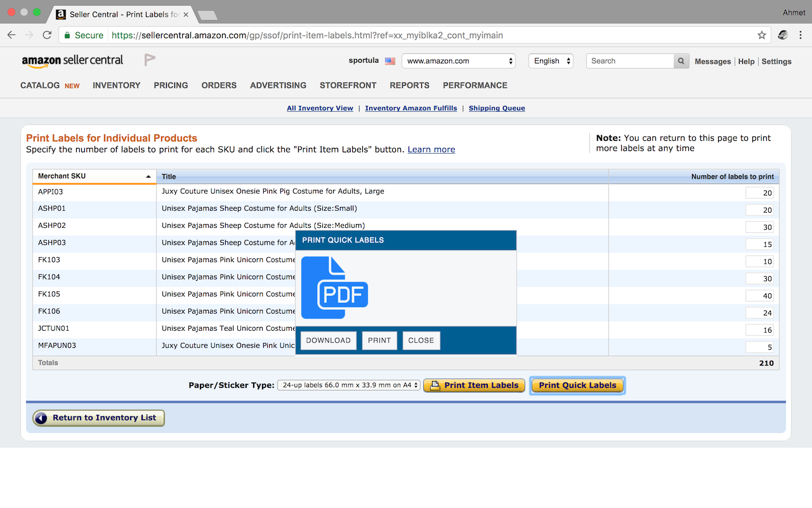Open the PERFORMANCE menu
The width and height of the screenshot is (812, 508).
coord(475,85)
